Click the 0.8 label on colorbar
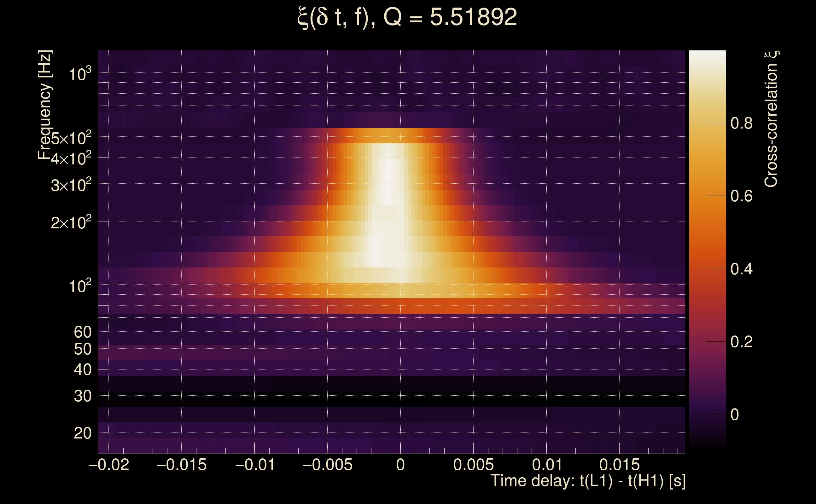This screenshot has height=504, width=816. [x=741, y=123]
